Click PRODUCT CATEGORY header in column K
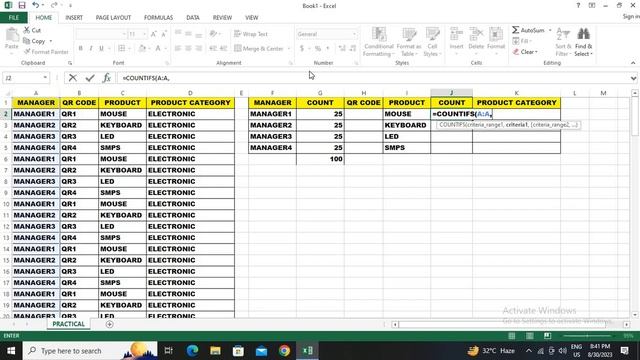The image size is (640, 360). click(x=516, y=103)
